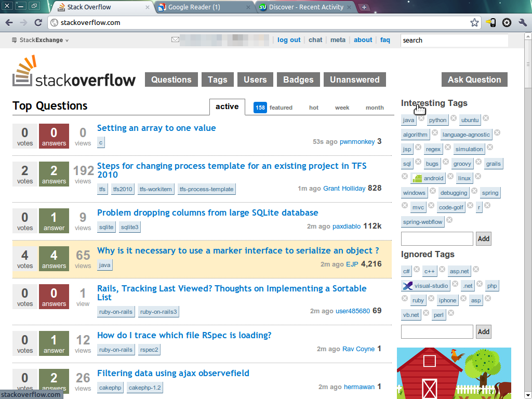Open question "Setting an array to one value"
This screenshot has width=532, height=399.
point(156,128)
